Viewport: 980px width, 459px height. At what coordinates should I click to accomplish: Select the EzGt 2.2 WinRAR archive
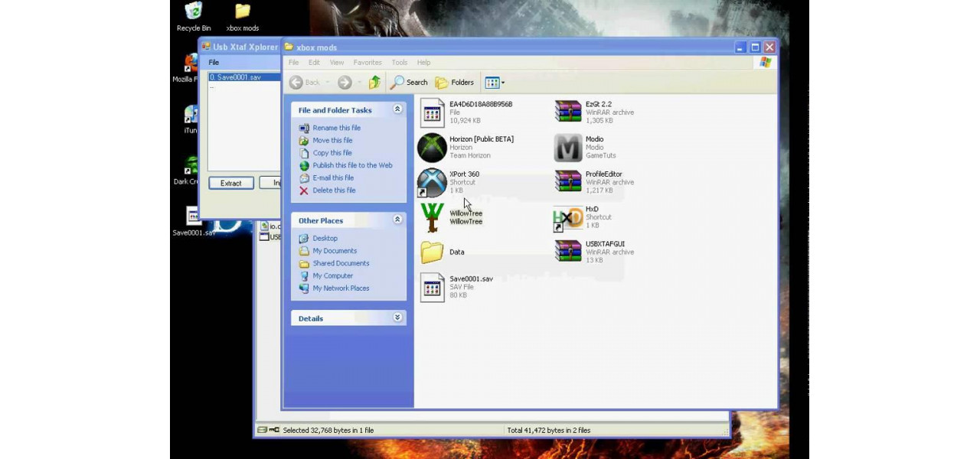[568, 112]
